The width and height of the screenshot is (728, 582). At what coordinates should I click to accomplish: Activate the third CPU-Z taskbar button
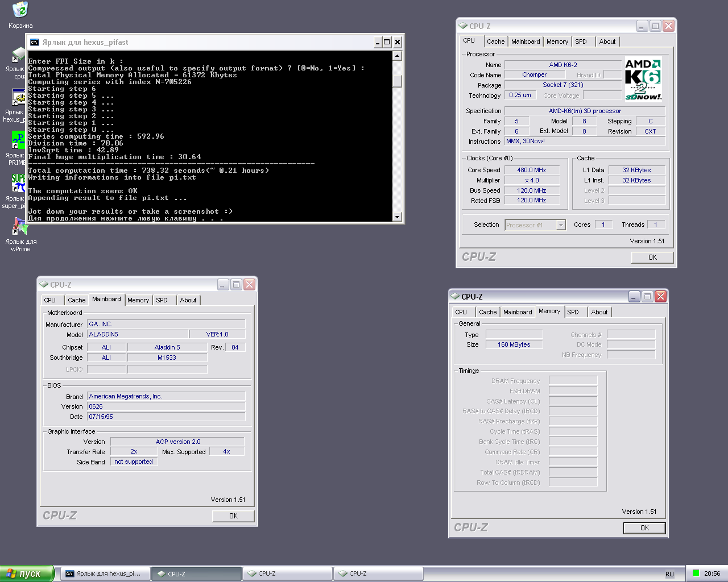coord(378,573)
